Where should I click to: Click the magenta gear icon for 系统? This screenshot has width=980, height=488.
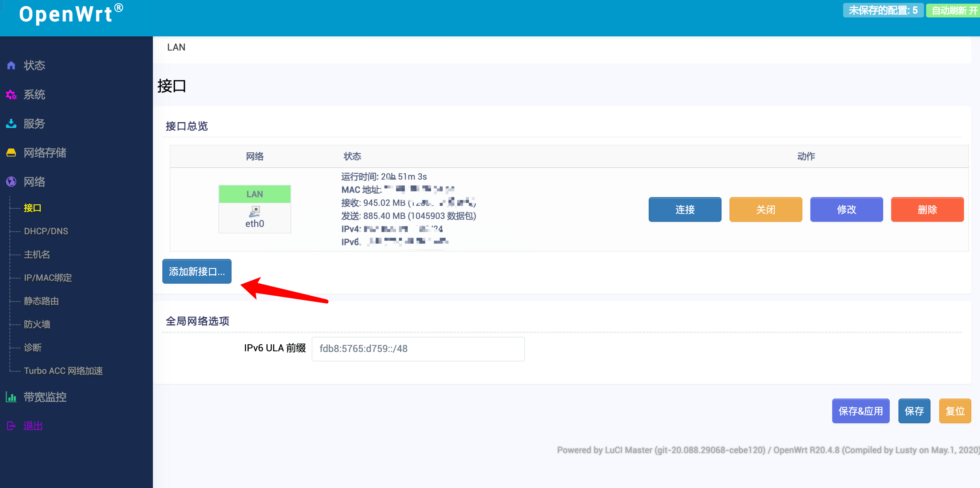(x=11, y=95)
